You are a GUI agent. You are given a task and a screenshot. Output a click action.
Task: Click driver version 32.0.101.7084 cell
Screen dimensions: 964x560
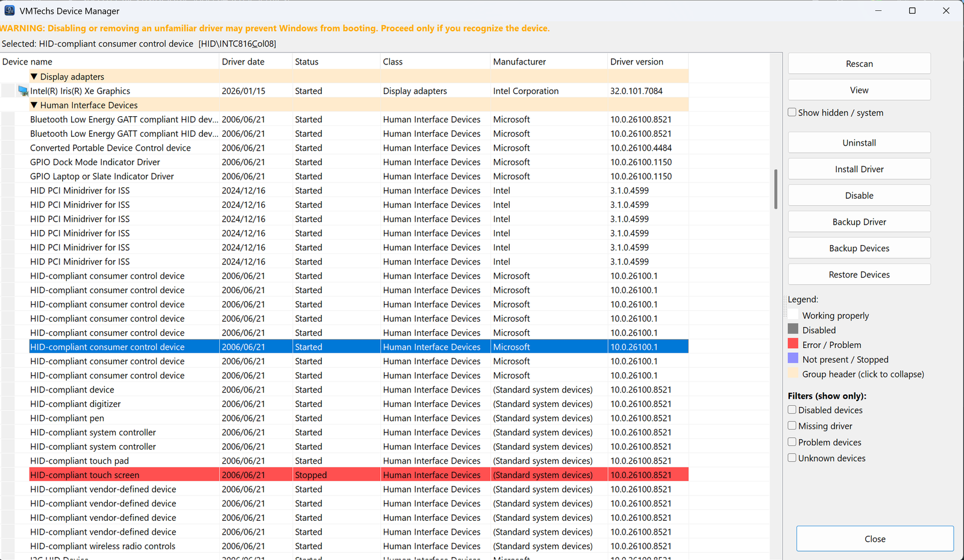click(x=648, y=91)
